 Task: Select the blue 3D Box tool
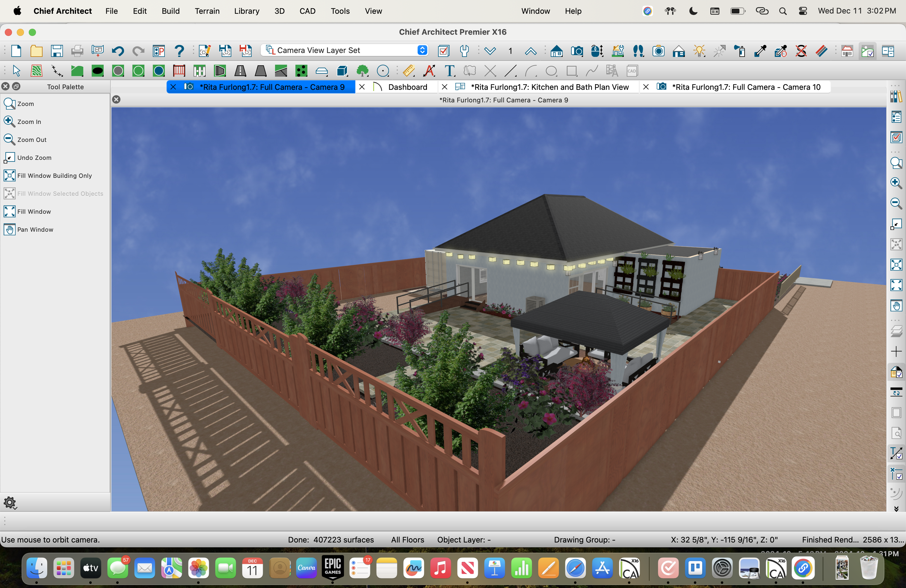(342, 71)
